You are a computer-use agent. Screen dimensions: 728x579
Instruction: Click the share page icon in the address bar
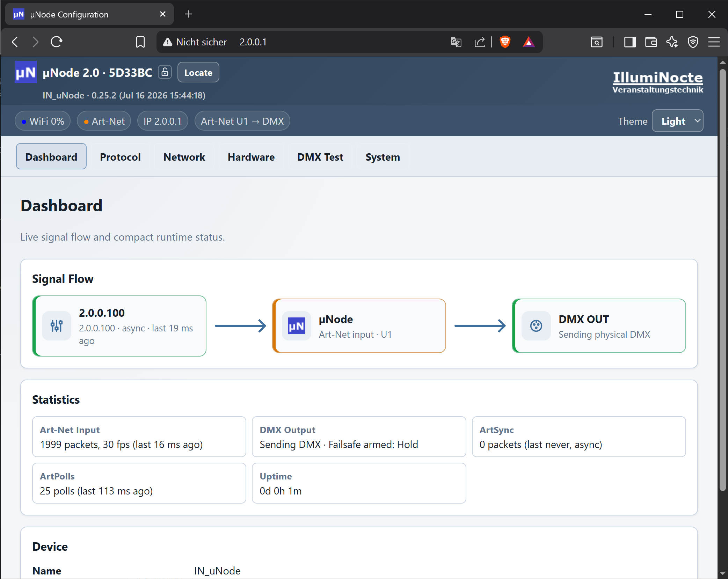point(480,42)
